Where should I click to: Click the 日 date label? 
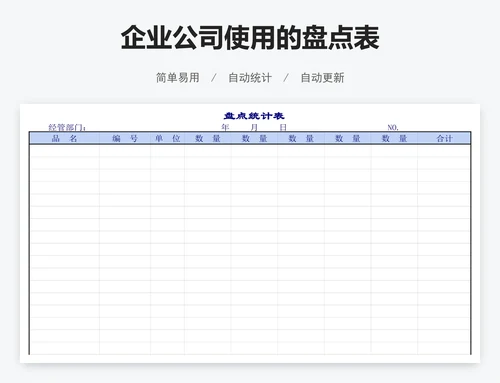click(x=283, y=127)
